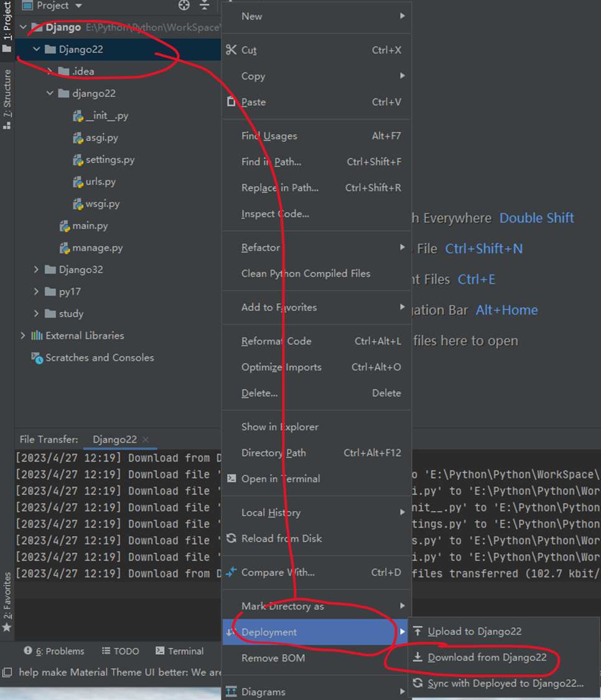Open Add to Favorites submenu
Screen dimensions: 601x700
click(317, 307)
